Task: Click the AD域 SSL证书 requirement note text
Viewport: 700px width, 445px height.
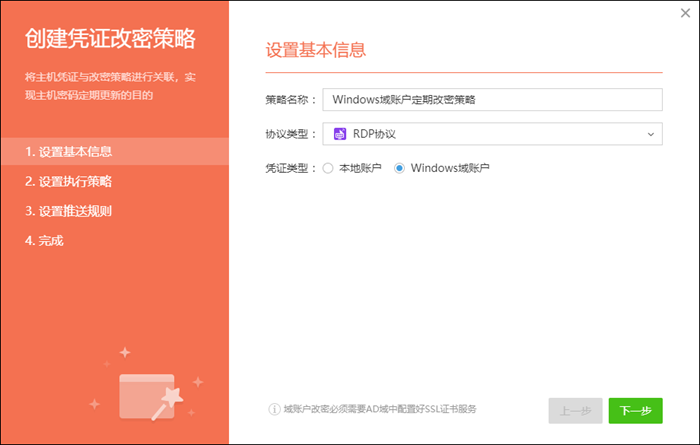Action: point(380,409)
